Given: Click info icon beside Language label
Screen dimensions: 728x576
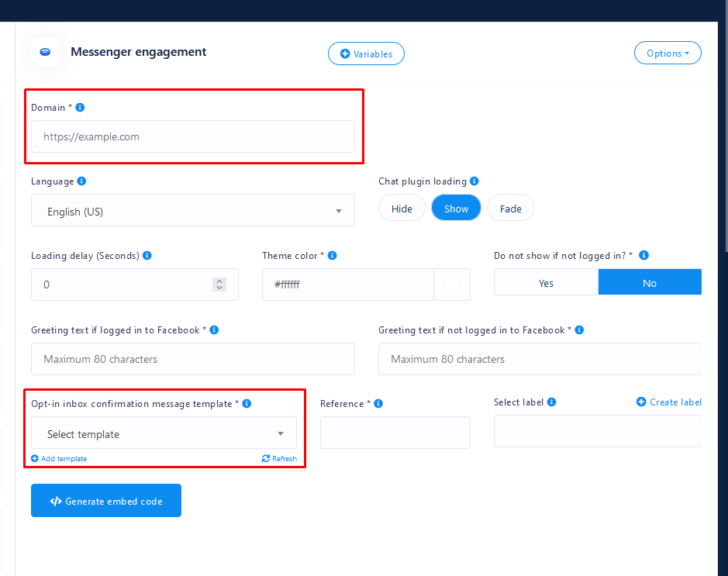Looking at the screenshot, I should tap(81, 181).
